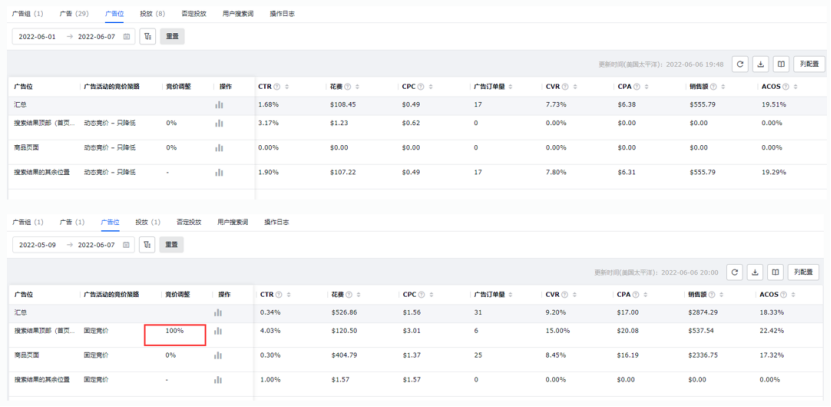Switch to the 投放 (1) tab
This screenshot has height=407, width=831.
tap(148, 222)
